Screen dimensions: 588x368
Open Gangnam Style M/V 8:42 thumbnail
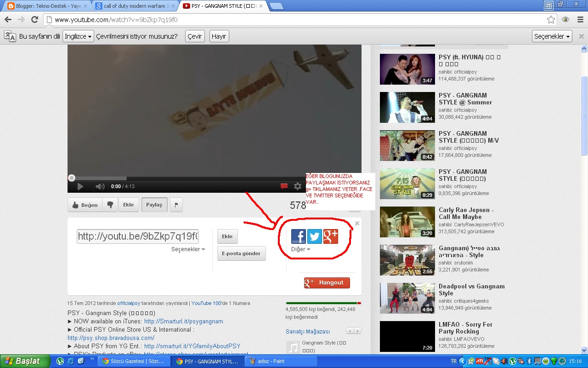tap(407, 145)
